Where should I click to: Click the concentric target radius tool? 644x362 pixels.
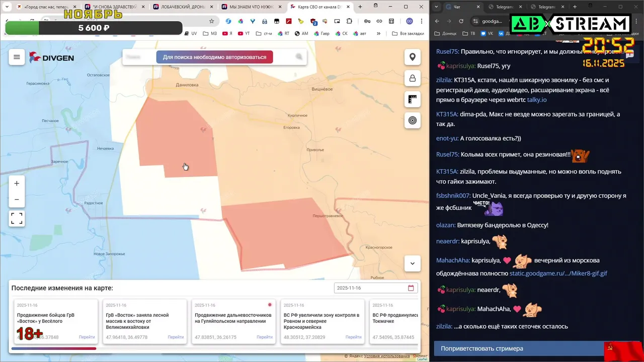coord(413,120)
